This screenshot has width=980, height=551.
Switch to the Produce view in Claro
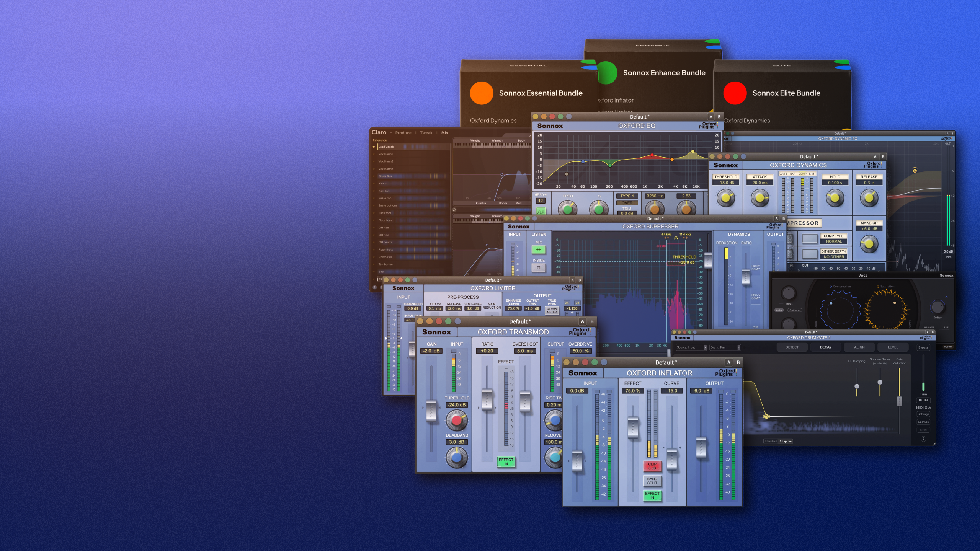[x=403, y=133]
